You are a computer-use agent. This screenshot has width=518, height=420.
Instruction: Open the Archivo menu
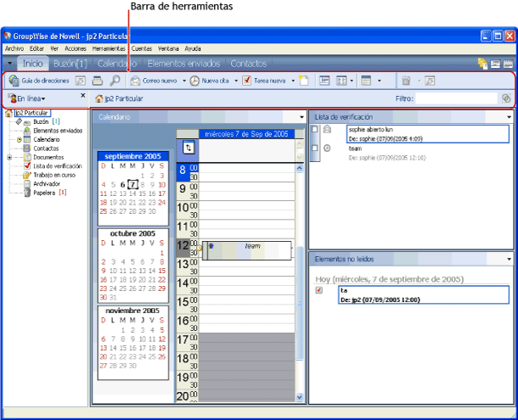pyautogui.click(x=14, y=48)
